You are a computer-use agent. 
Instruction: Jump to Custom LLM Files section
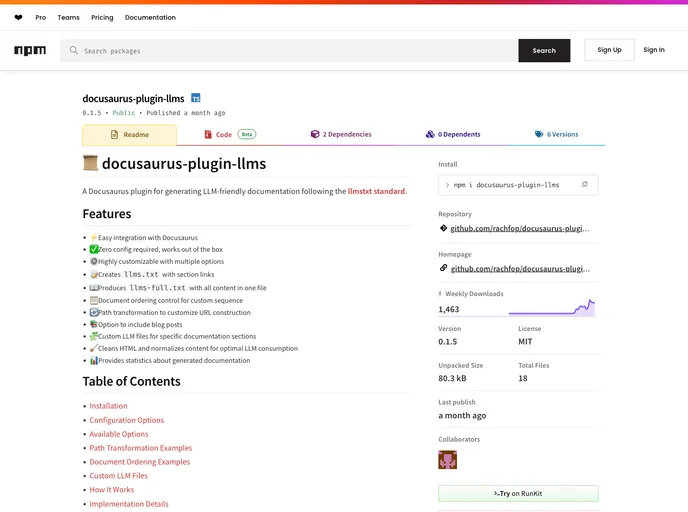tap(118, 476)
